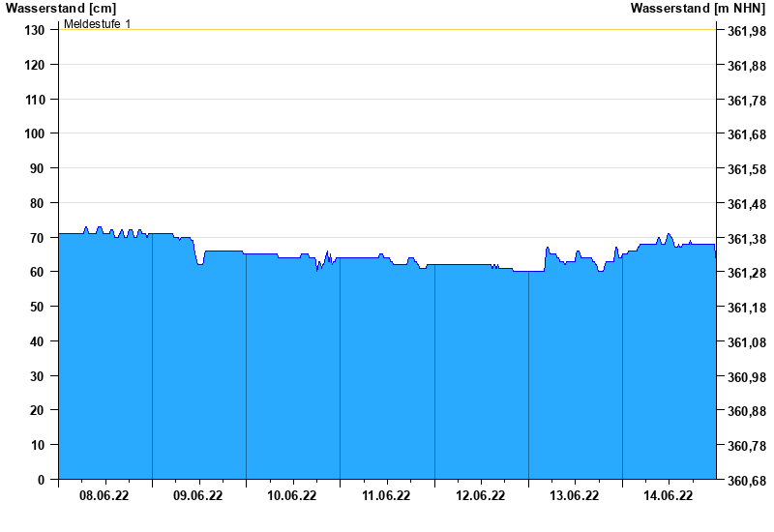Select the 'Meldestufe 1' threshold label

tap(97, 24)
